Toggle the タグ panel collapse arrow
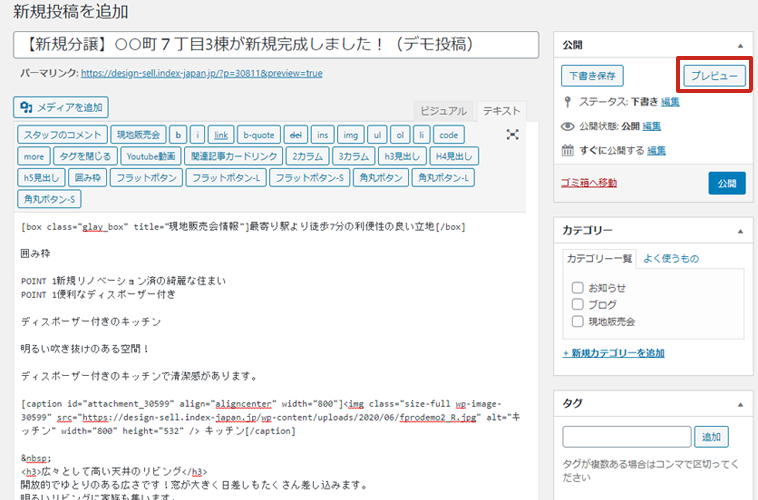The height and width of the screenshot is (500, 758). click(x=739, y=403)
